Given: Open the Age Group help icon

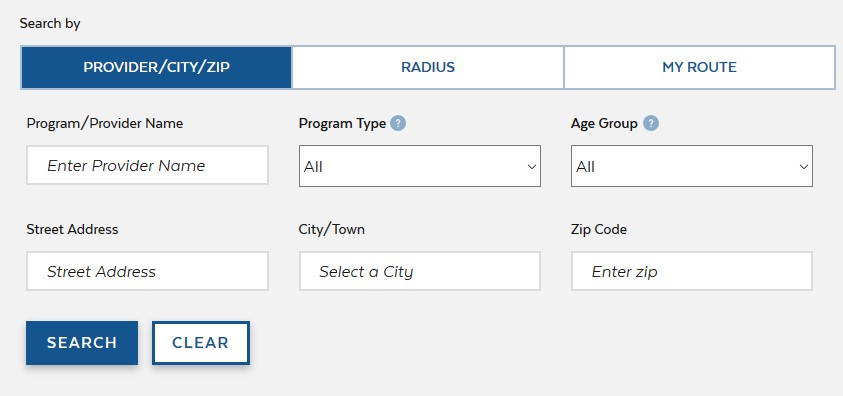Looking at the screenshot, I should 651,124.
